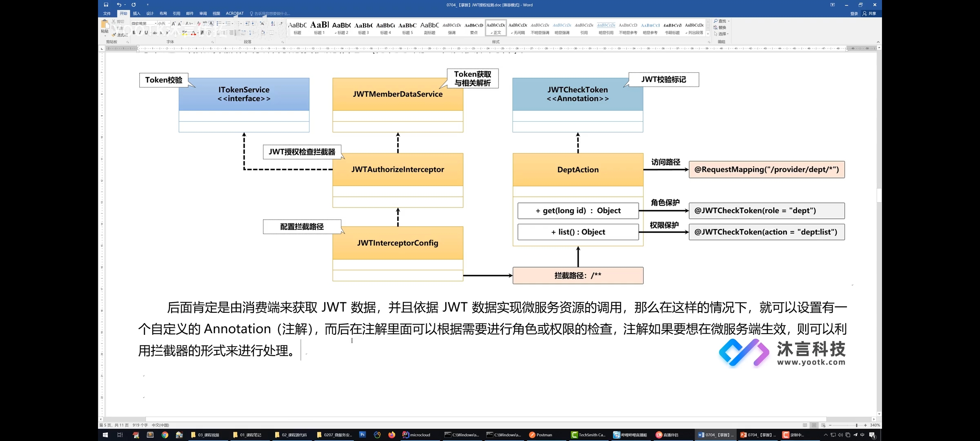Image resolution: width=980 pixels, height=441 pixels.
Task: Click the 共享 share button
Action: [869, 13]
